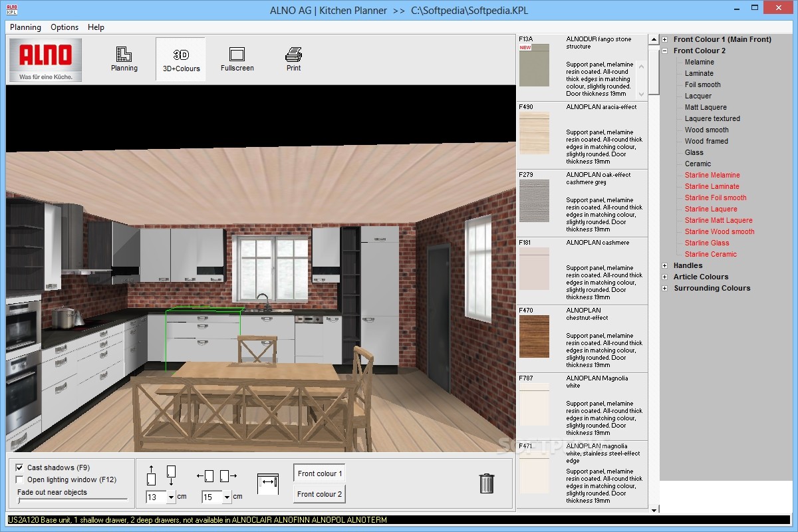Select Starline Laquere tree item

pyautogui.click(x=711, y=209)
